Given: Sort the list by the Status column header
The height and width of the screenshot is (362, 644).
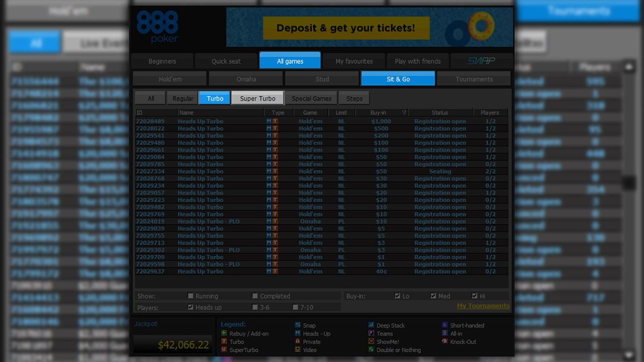Looking at the screenshot, I should (440, 113).
